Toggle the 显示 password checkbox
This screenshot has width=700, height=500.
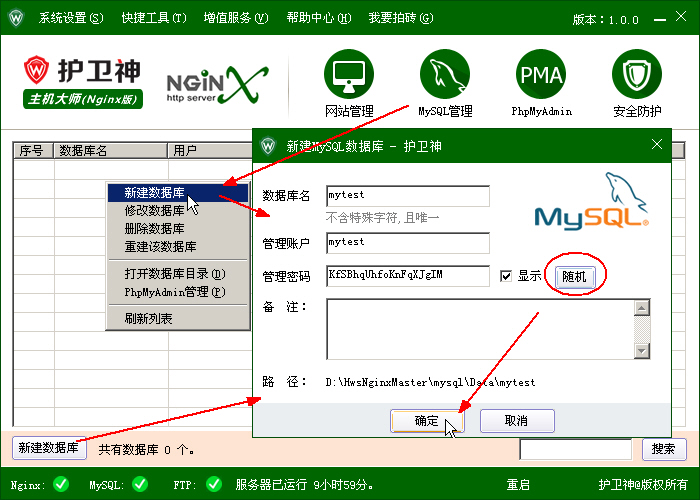506,276
